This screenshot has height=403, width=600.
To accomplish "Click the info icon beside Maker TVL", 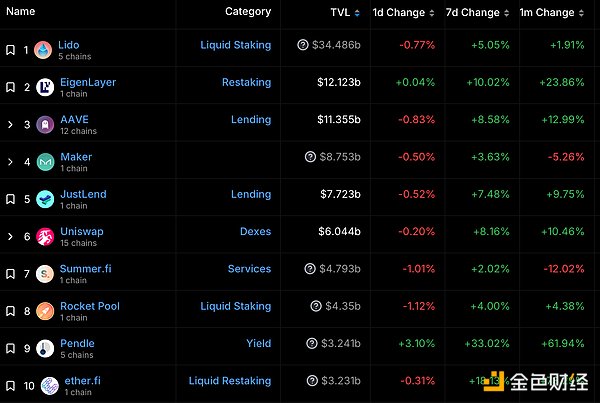I will pyautogui.click(x=310, y=157).
